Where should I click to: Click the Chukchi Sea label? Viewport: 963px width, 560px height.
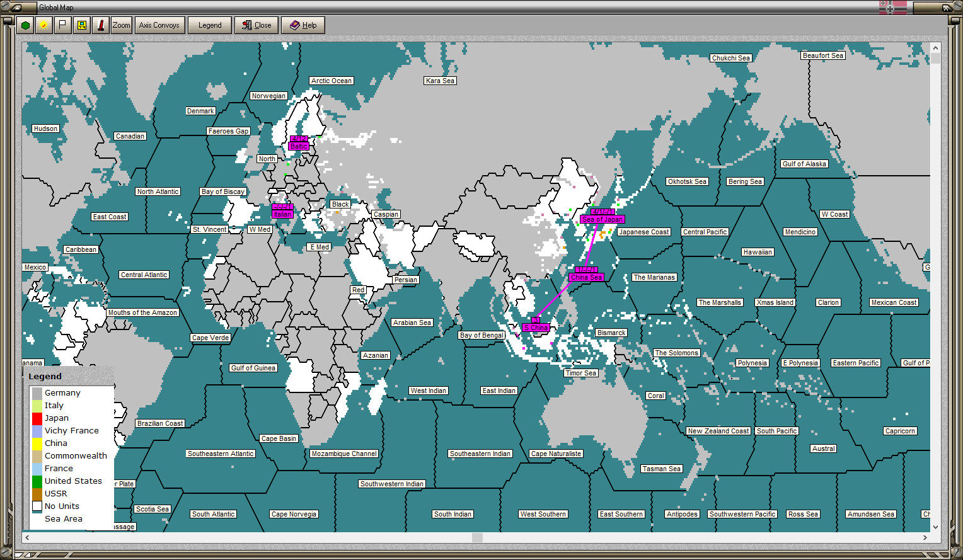point(731,58)
